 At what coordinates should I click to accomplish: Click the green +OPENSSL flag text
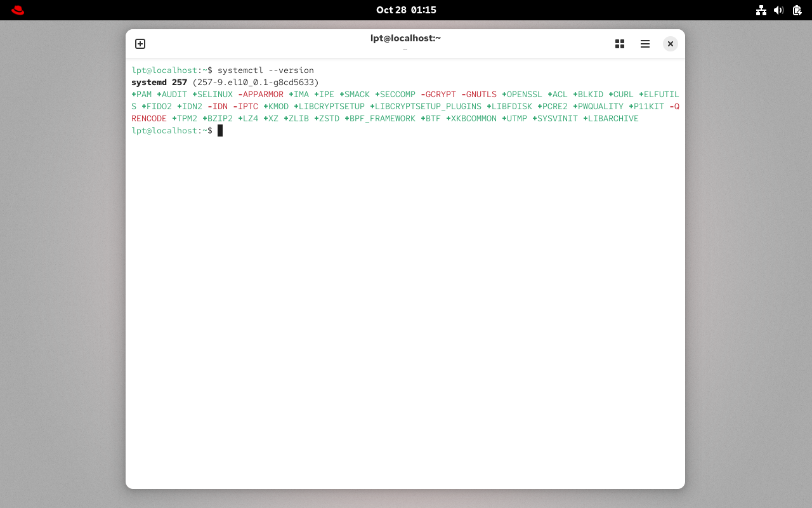click(x=522, y=94)
